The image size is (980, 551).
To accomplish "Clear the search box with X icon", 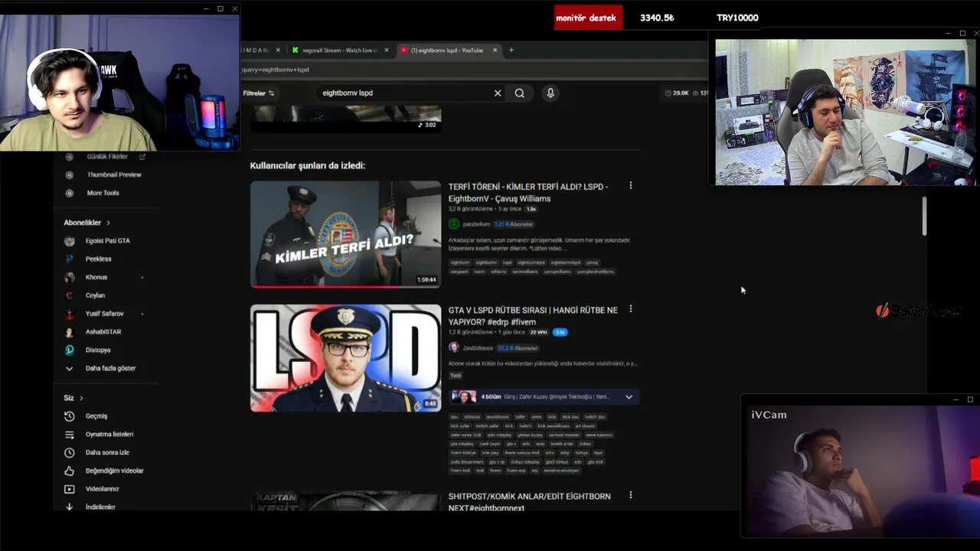I will [498, 93].
